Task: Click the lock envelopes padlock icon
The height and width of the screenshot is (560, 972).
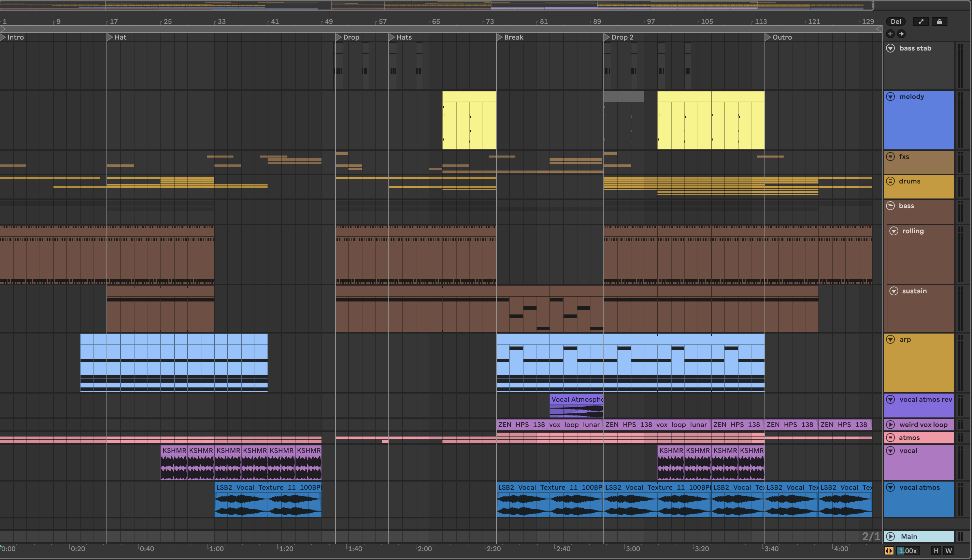Action: (939, 21)
